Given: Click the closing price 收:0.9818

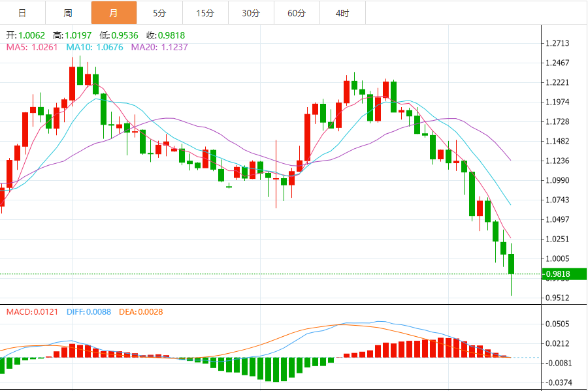Looking at the screenshot, I should tap(166, 36).
